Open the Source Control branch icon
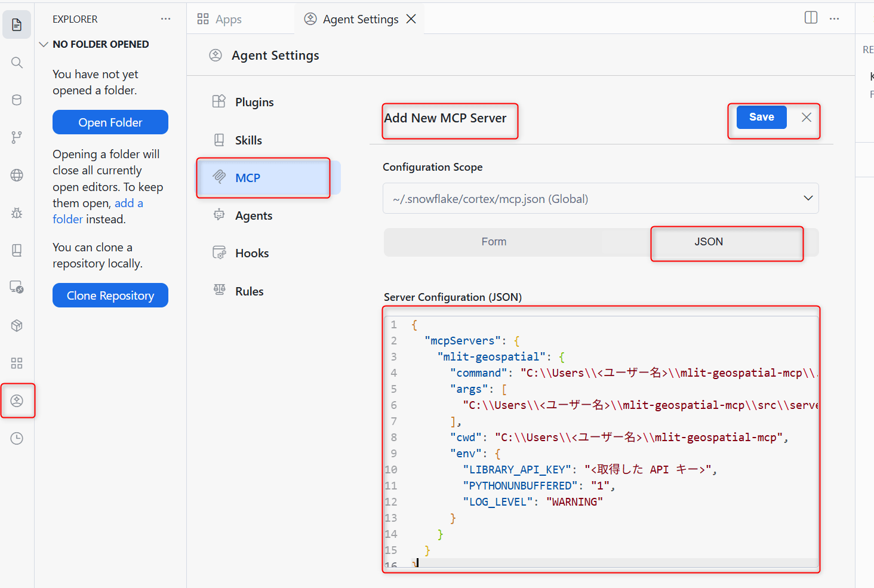Viewport: 874px width, 588px height. tap(17, 137)
